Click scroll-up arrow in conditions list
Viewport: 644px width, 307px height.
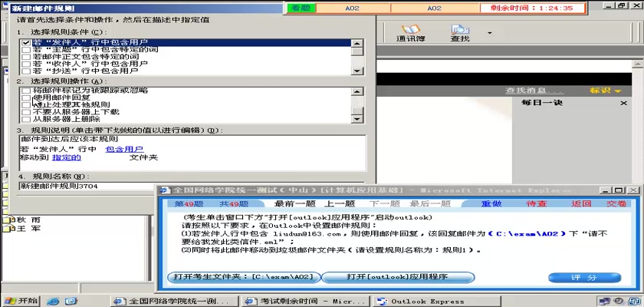[x=357, y=44]
